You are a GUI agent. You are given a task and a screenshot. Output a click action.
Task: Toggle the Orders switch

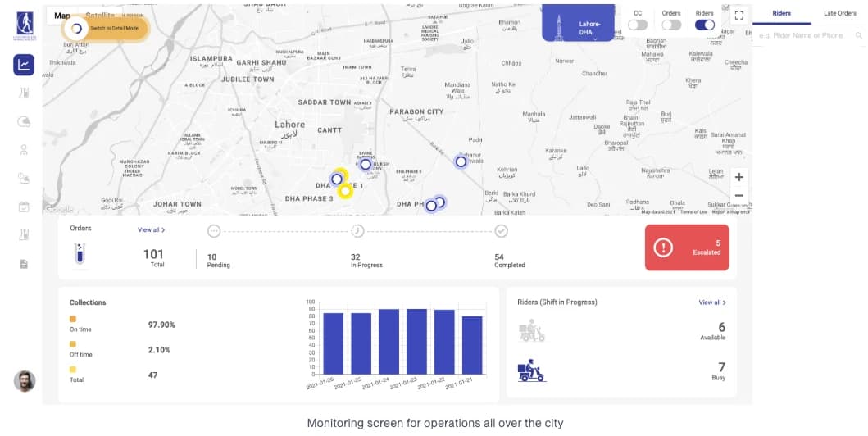point(671,25)
